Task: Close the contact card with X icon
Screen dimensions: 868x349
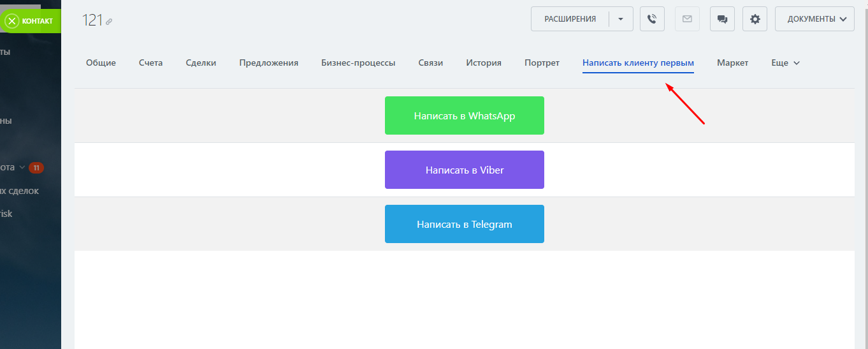Action: tap(12, 21)
